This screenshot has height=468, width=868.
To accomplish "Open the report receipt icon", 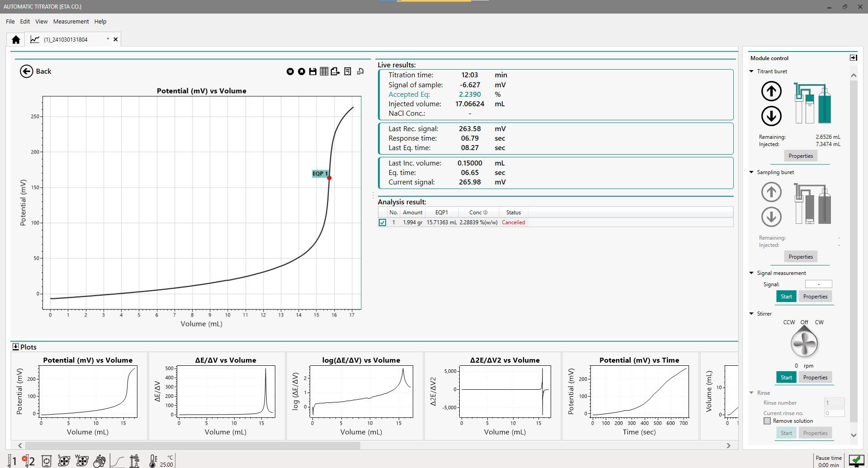I will [x=348, y=71].
